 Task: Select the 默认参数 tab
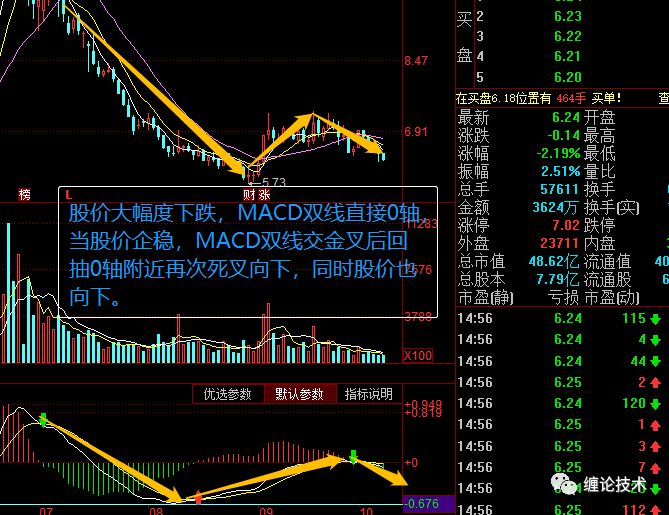tap(300, 394)
